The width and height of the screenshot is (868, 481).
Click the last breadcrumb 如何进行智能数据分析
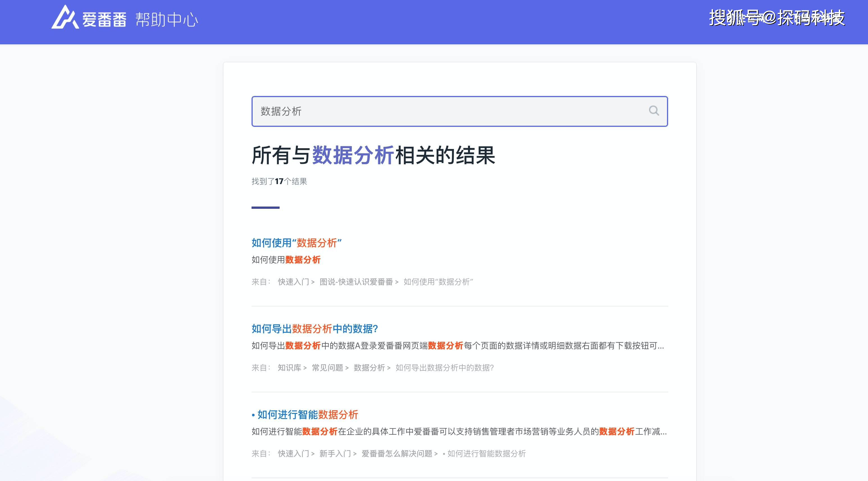(x=484, y=454)
